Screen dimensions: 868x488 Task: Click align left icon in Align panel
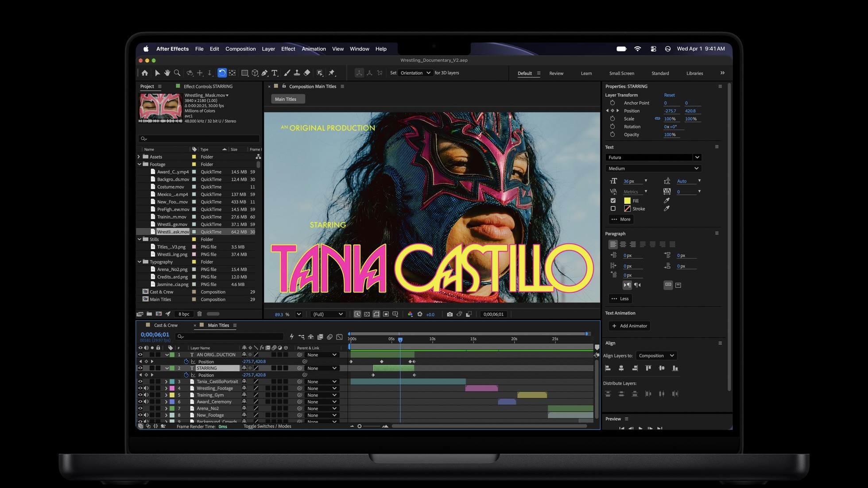point(608,368)
